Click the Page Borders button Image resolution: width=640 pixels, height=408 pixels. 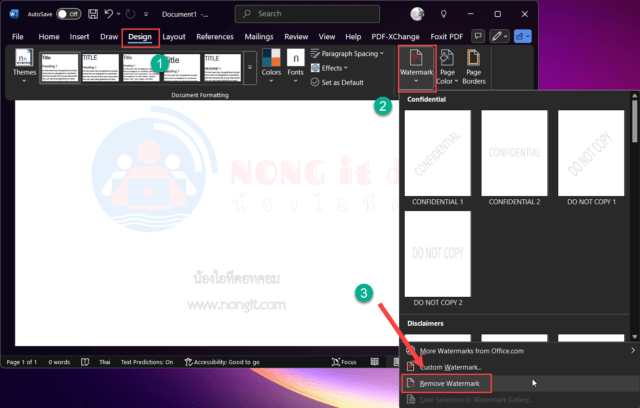pos(474,67)
